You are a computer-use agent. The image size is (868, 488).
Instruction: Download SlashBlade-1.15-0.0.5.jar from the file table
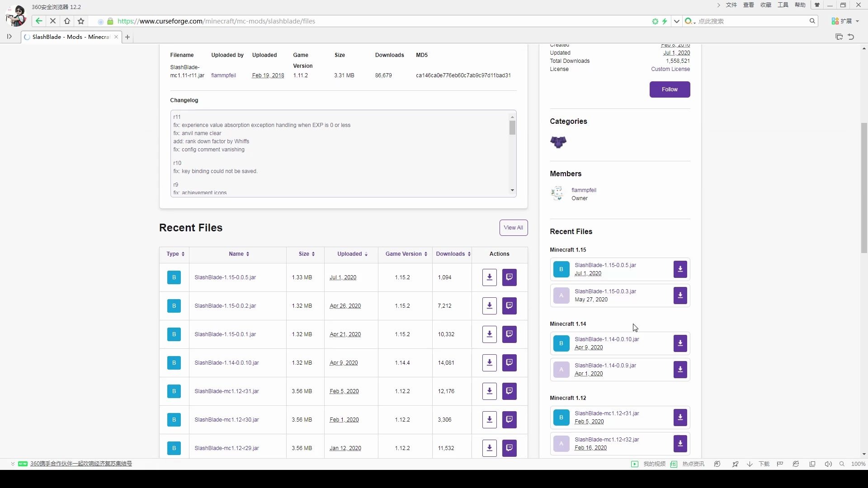(489, 277)
